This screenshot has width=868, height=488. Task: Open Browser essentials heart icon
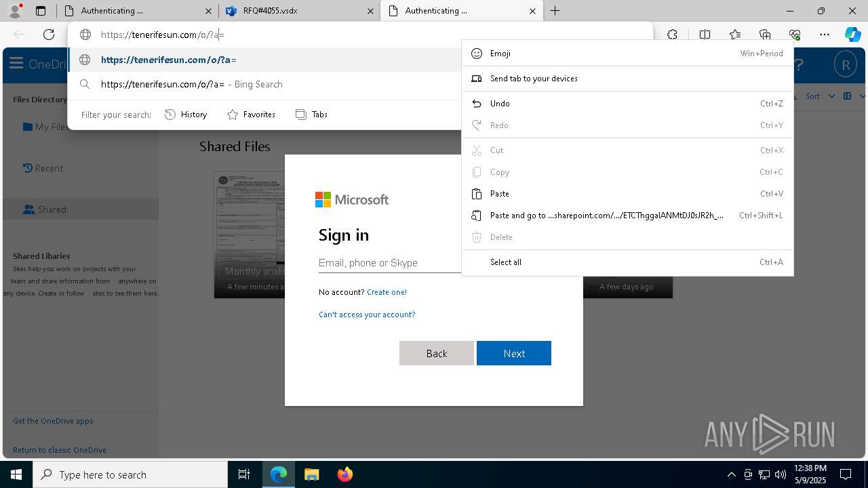pos(795,35)
